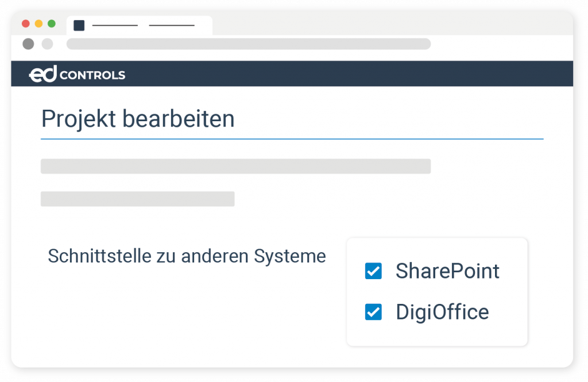Click the long gray placeholder field
The height and width of the screenshot is (382, 588).
pos(235,166)
